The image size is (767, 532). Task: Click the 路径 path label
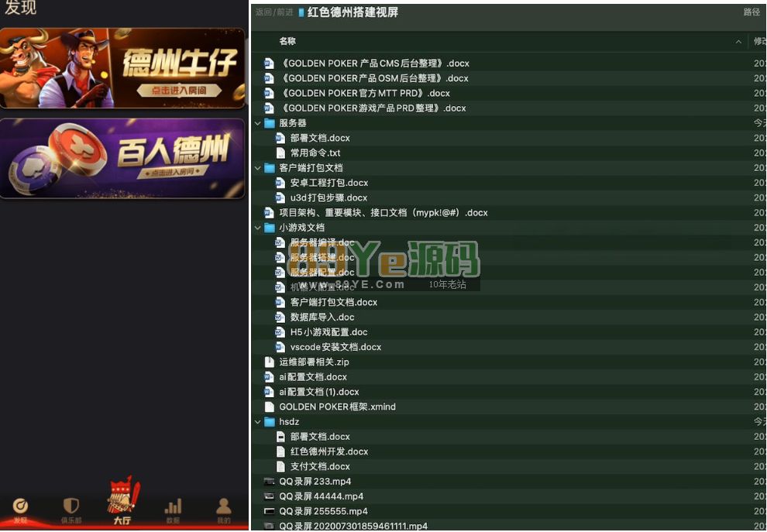(x=752, y=12)
